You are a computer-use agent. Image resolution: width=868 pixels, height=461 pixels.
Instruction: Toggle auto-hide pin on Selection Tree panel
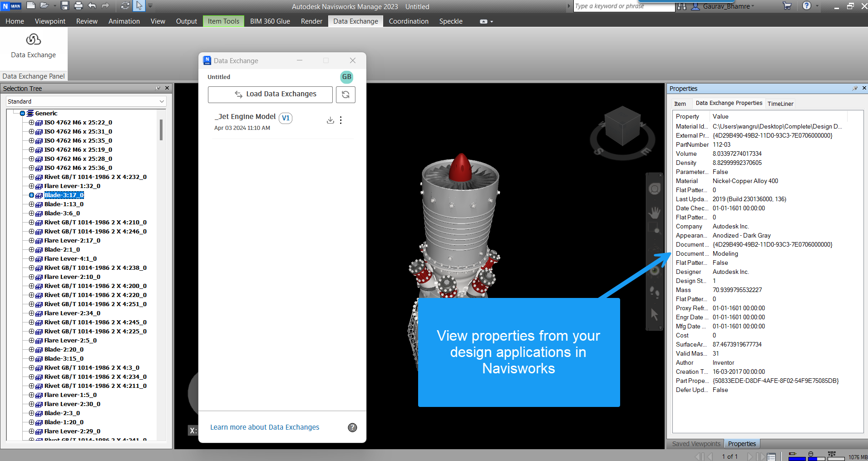[x=158, y=88]
